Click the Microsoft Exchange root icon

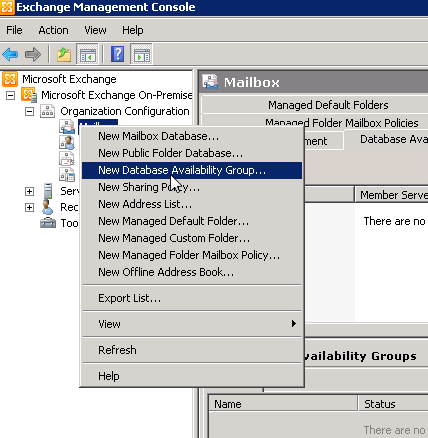pyautogui.click(x=10, y=79)
